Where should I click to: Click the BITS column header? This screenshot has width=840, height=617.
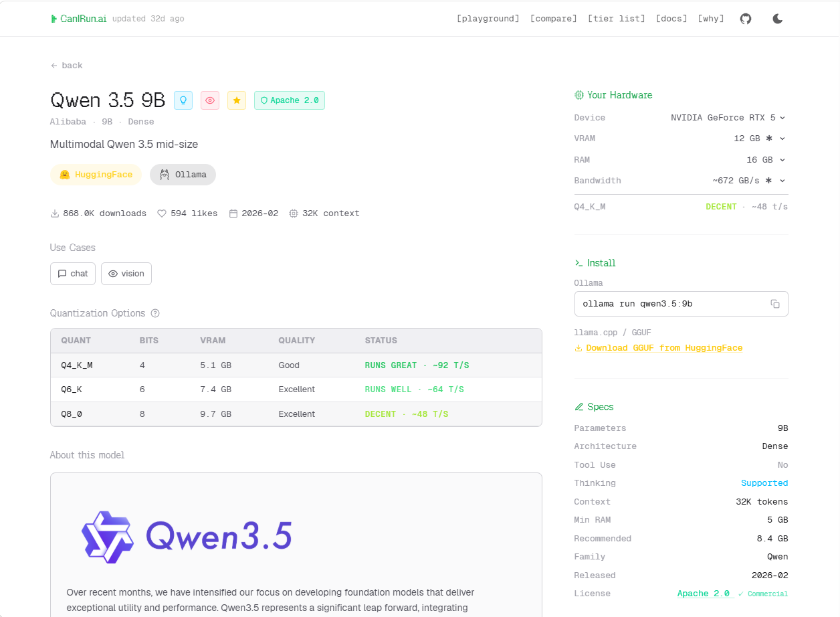[149, 341]
